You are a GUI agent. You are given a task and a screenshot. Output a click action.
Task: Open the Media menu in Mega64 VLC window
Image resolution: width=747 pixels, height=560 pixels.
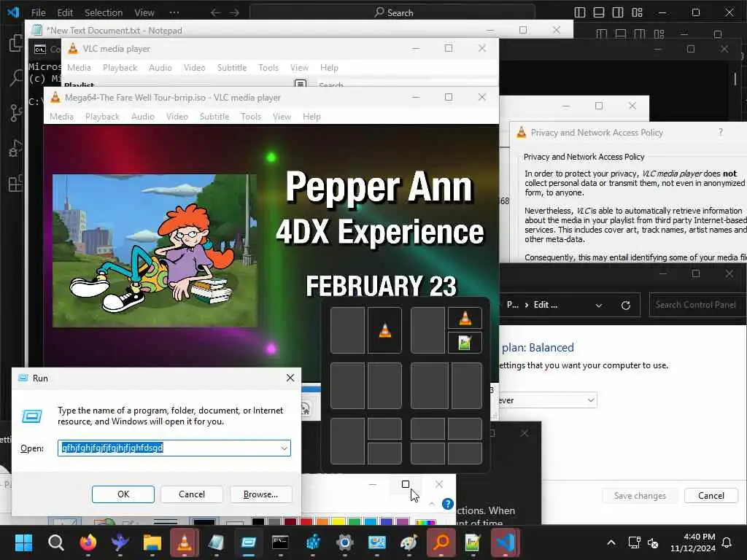point(61,117)
